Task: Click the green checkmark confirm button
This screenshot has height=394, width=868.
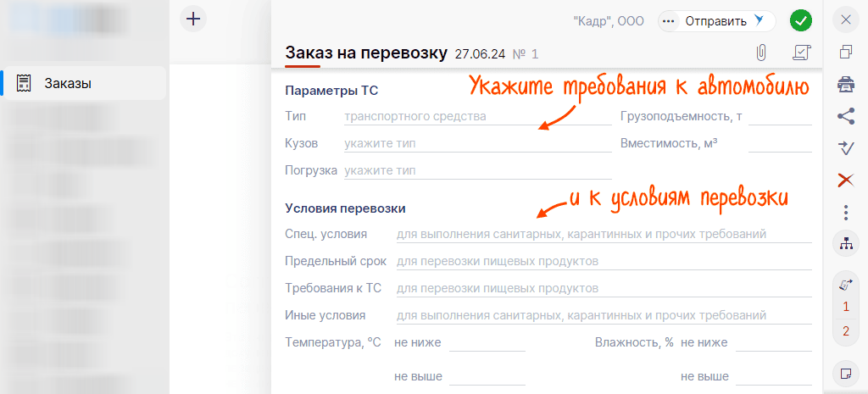Action: (x=800, y=21)
